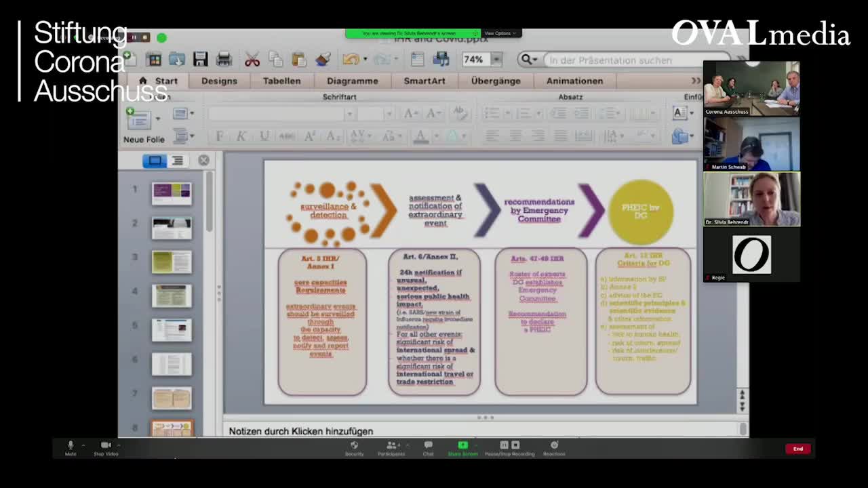Switch to the Animationen tab

coord(574,81)
